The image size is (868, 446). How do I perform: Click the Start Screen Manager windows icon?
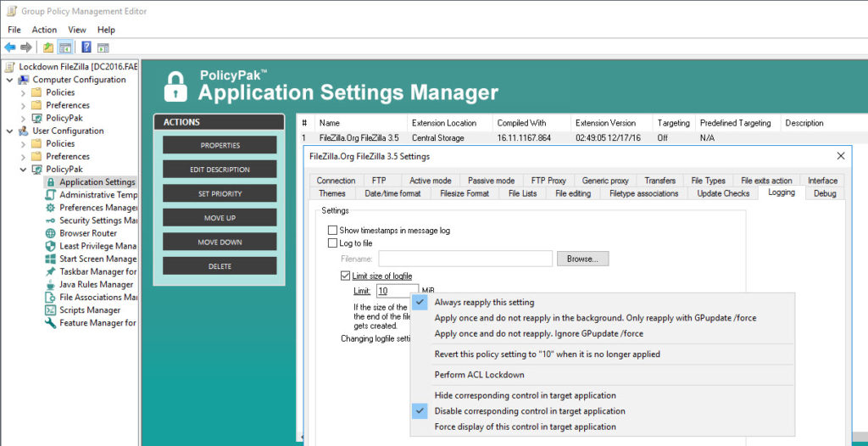[x=50, y=259]
